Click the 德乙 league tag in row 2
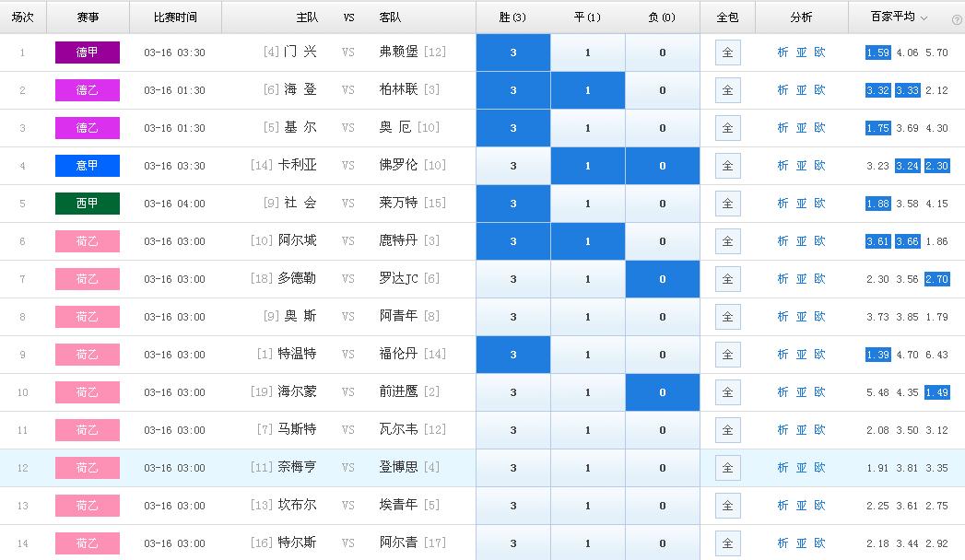This screenshot has height=560, width=965. pyautogui.click(x=88, y=90)
